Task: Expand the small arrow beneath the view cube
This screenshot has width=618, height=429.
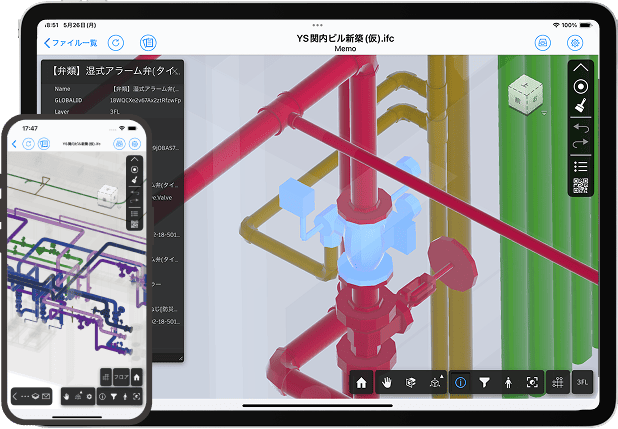Action: click(x=544, y=114)
